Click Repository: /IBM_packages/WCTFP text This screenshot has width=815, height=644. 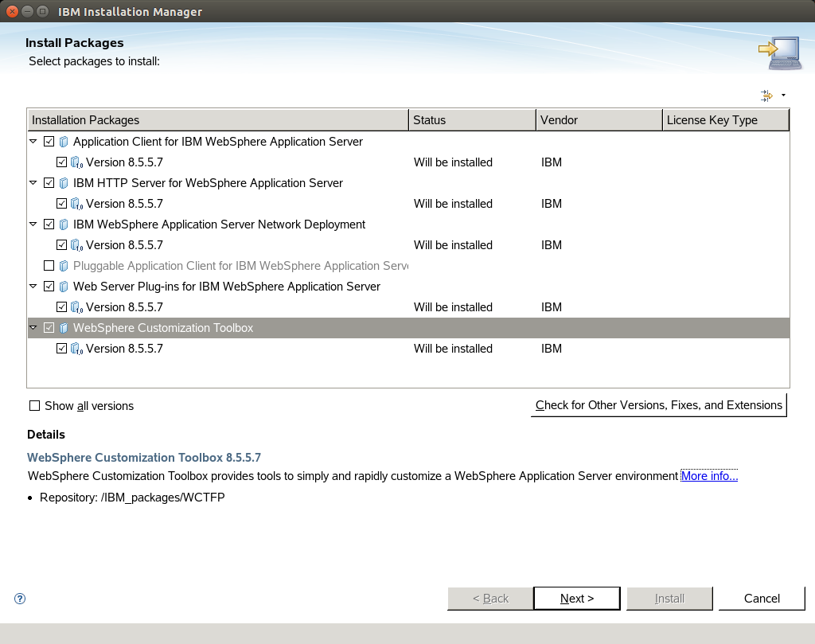coord(133,498)
